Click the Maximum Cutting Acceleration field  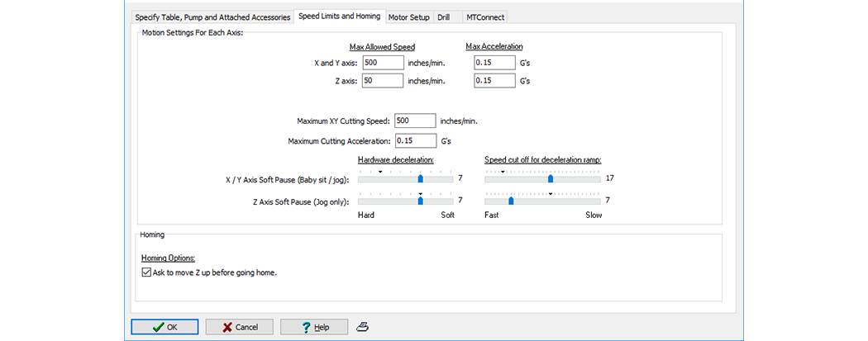click(x=415, y=140)
